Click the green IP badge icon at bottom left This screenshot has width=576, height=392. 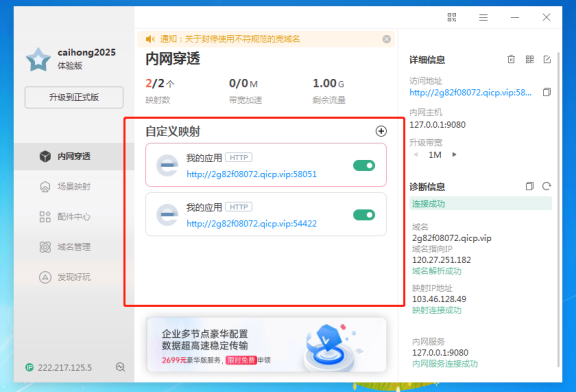click(x=29, y=367)
